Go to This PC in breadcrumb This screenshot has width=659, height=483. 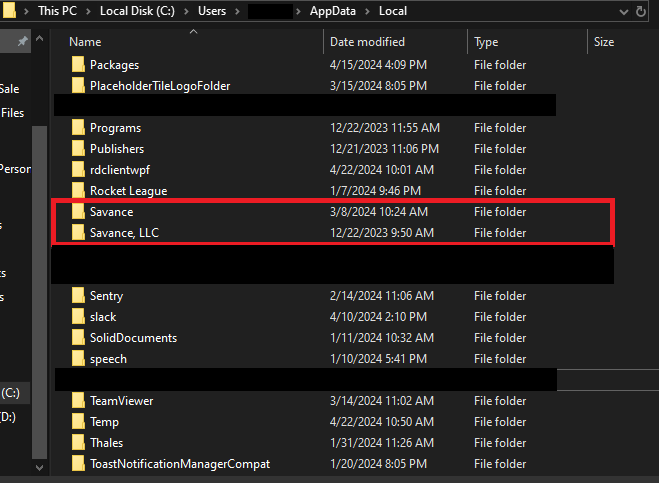58,11
